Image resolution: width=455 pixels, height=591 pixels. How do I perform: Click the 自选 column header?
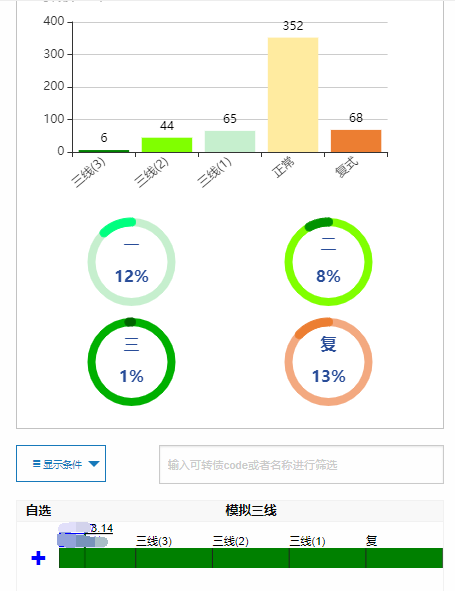click(x=38, y=511)
